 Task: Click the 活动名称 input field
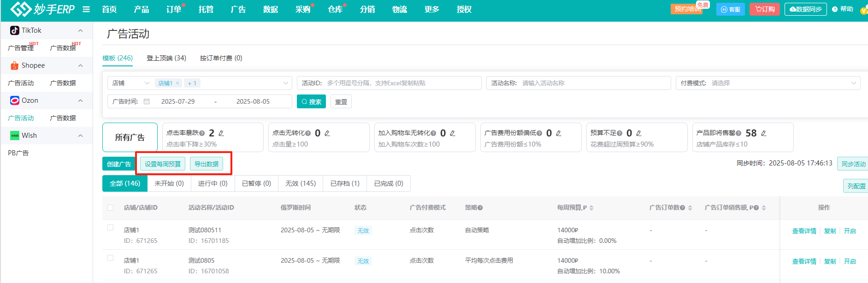click(x=594, y=83)
